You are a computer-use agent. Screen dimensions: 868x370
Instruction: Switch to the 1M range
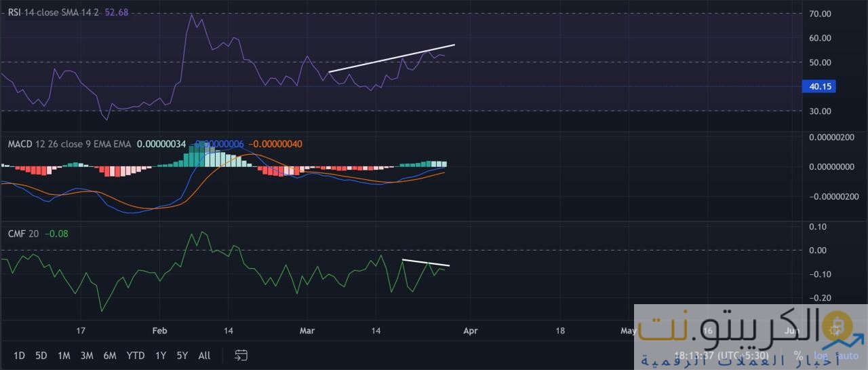point(64,355)
